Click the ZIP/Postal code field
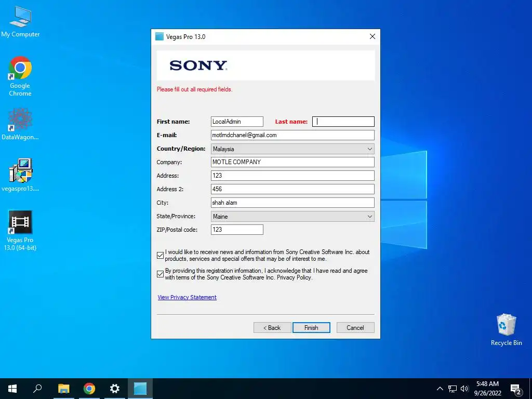This screenshot has height=399, width=532. tap(237, 230)
